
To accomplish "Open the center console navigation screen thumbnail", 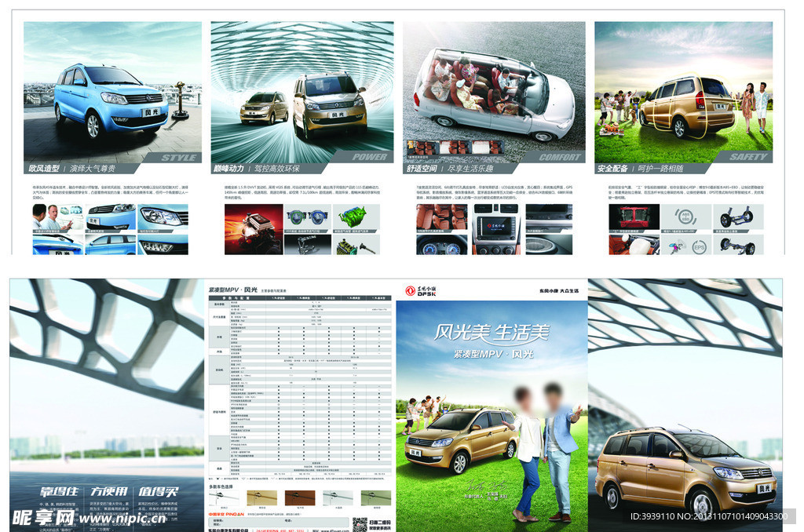I will [496, 230].
